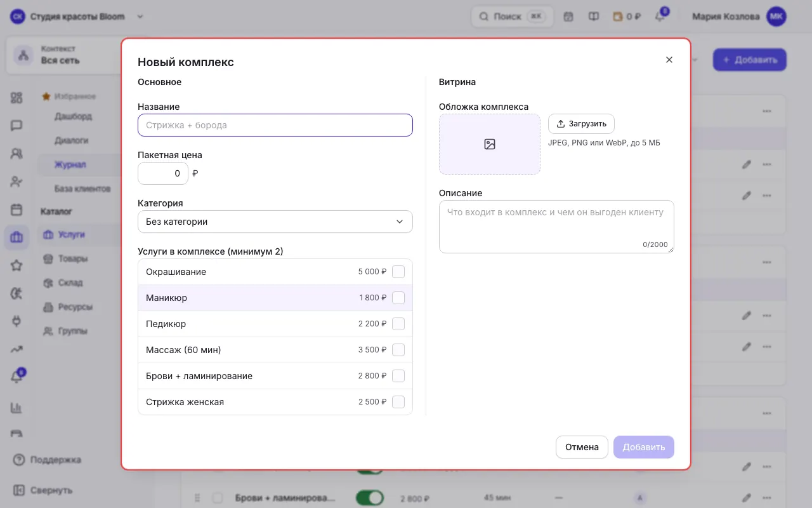
Task: Open chat icon in left rail
Action: [x=16, y=126]
